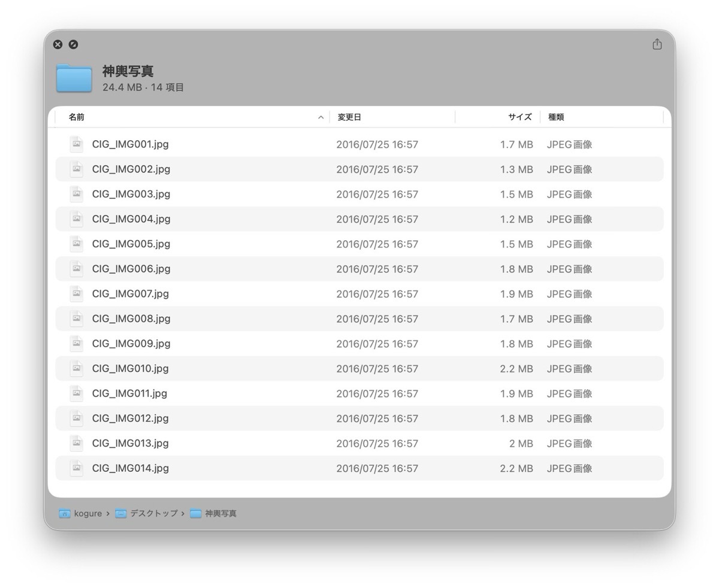Screen dimensions: 719x588
Task: Select CIG_IMG007.jpg in the file list
Action: click(x=131, y=293)
